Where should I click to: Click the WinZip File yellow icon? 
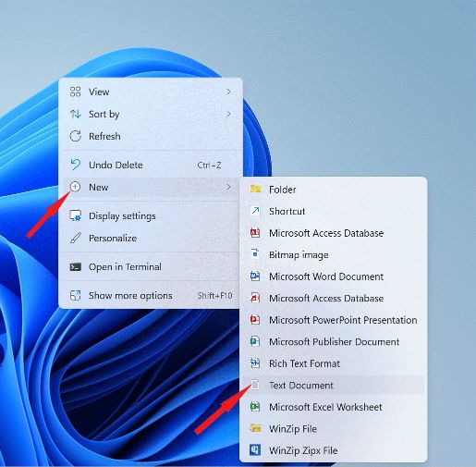click(x=255, y=428)
